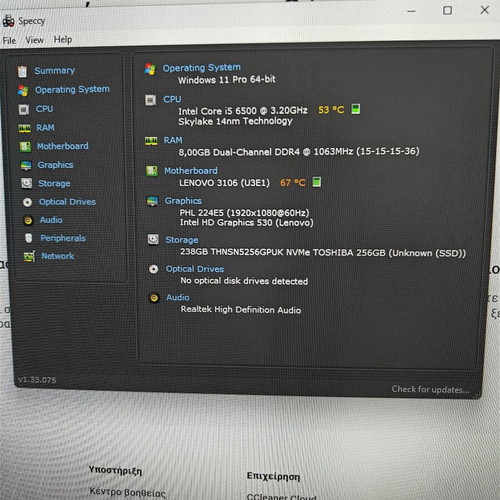Click the RAM module icon in summary panel
Image resolution: width=500 pixels, height=500 pixels.
tap(151, 141)
